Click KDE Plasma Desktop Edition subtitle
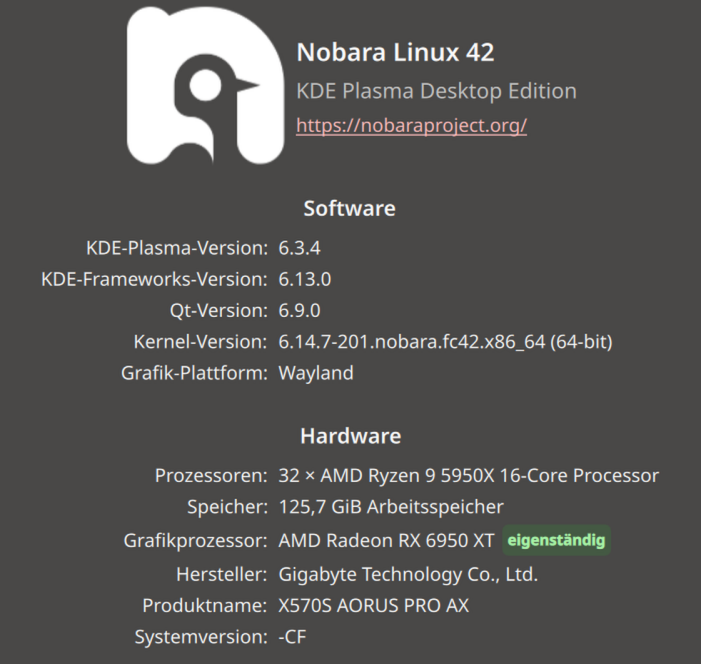 (x=436, y=91)
